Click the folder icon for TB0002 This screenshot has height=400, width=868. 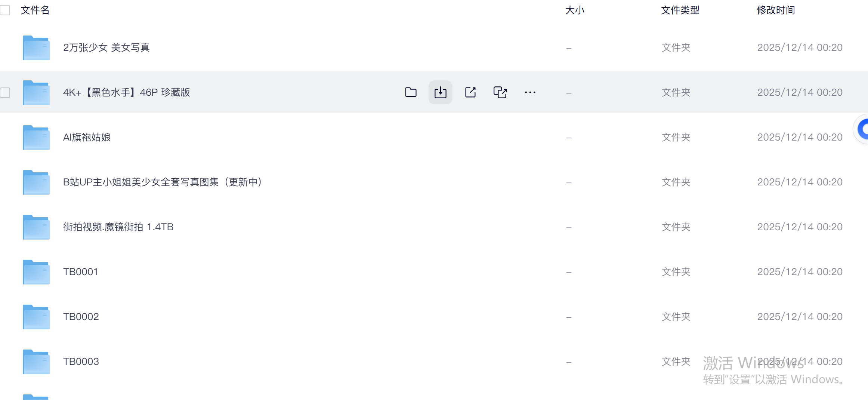point(36,317)
